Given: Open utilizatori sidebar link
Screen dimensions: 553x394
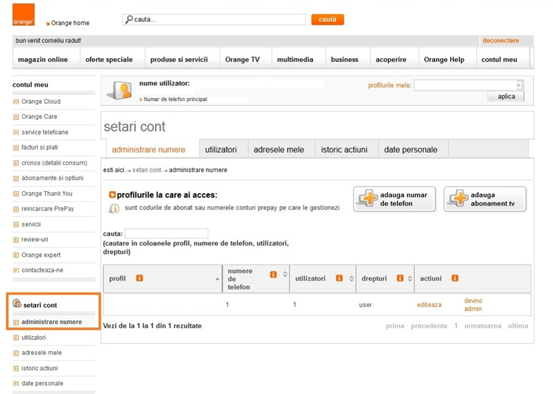Looking at the screenshot, I should tap(34, 338).
